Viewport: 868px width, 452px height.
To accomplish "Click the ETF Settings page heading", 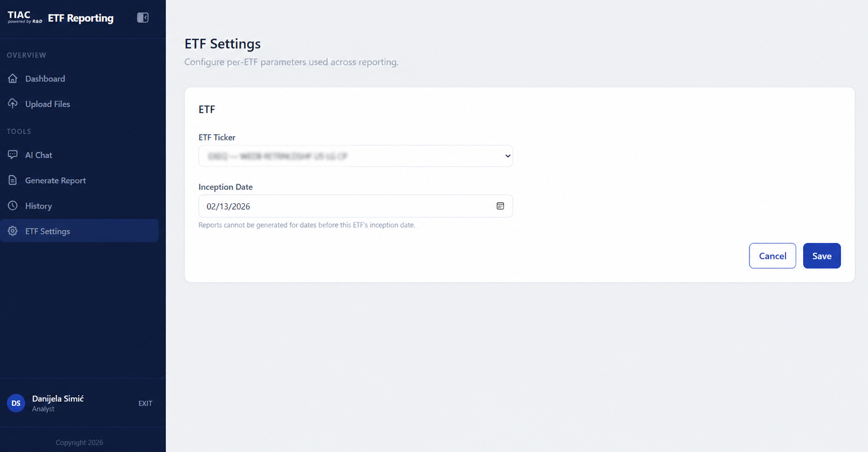I will click(x=223, y=44).
